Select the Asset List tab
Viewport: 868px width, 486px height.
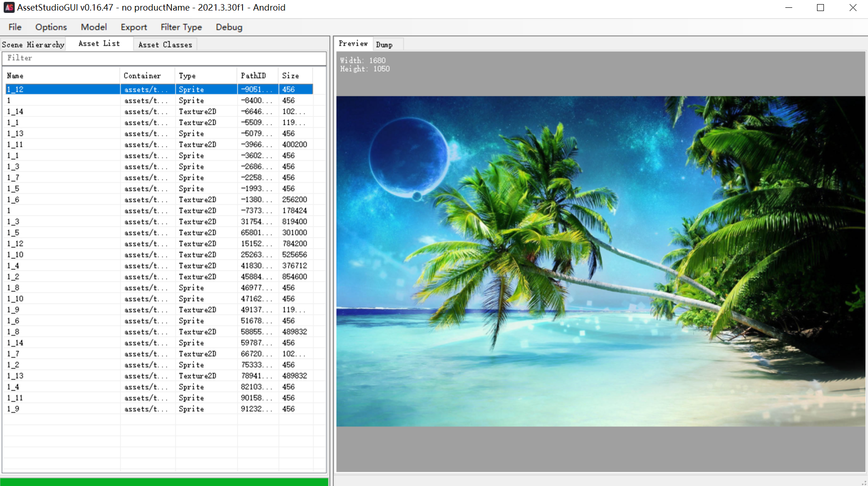(x=99, y=44)
